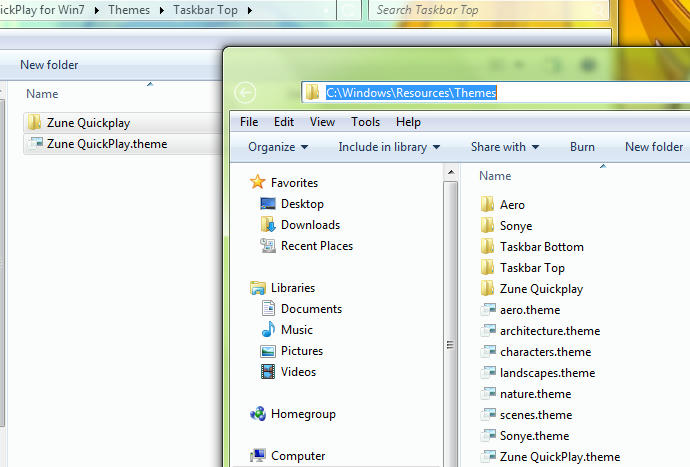The image size is (690, 467).
Task: Click the Taskbar Top breadcrumb segment
Action: pyautogui.click(x=205, y=10)
